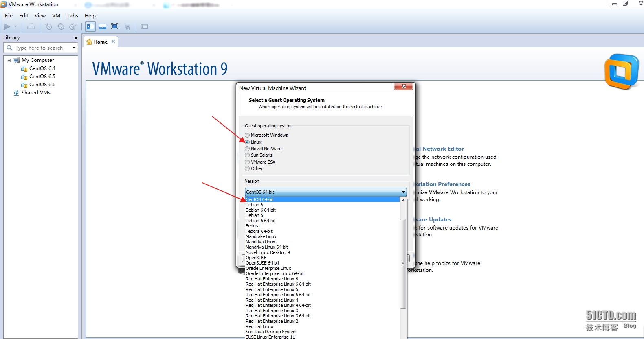The width and height of the screenshot is (644, 339).
Task: Select My Computer in the Library tree
Action: pyautogui.click(x=37, y=60)
